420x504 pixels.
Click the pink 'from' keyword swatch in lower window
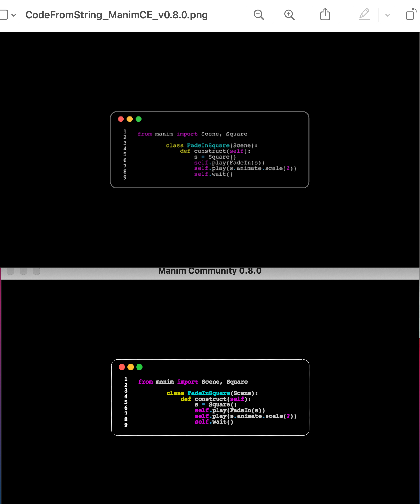coord(146,382)
